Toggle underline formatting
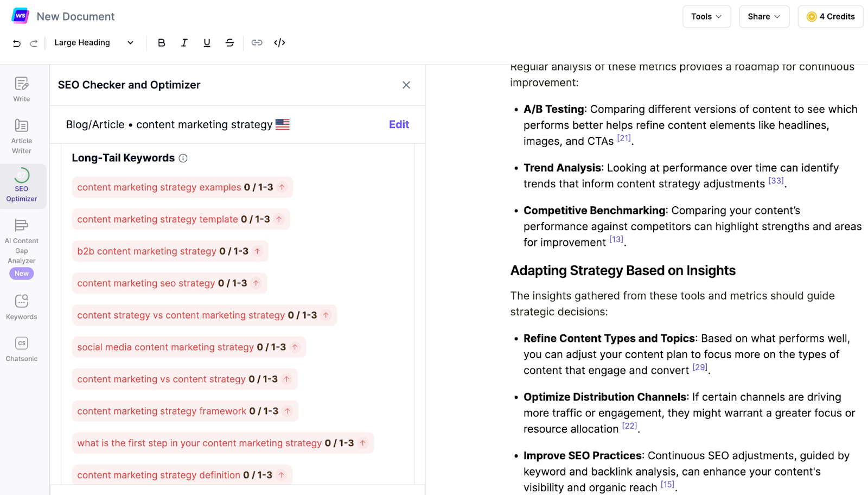868x495 pixels. 207,43
